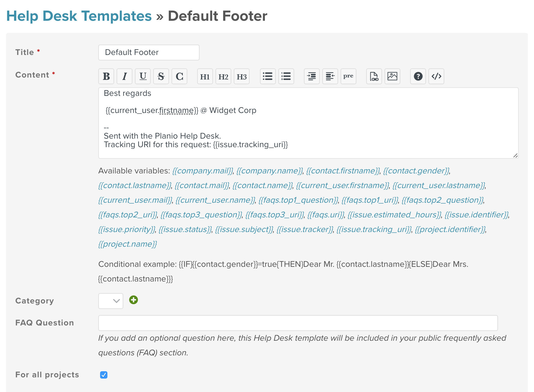Screen dimensions: 534x392
Task: Apply H1 heading style
Action: (205, 76)
